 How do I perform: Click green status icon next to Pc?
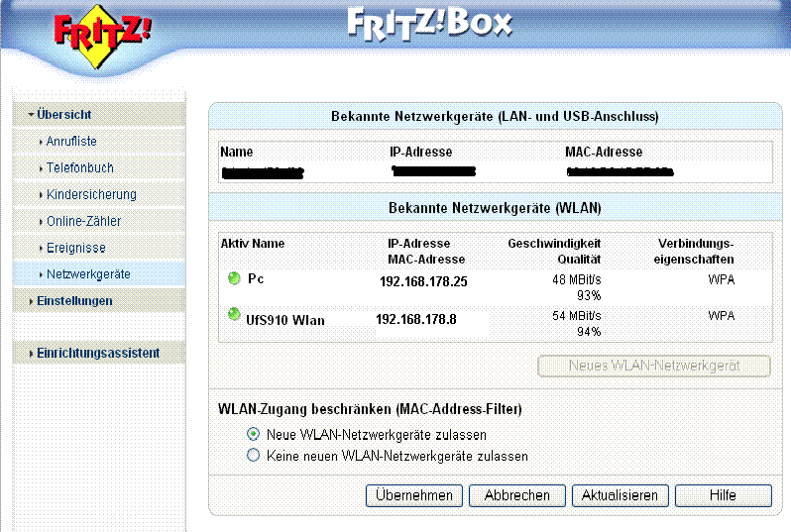coord(234,279)
